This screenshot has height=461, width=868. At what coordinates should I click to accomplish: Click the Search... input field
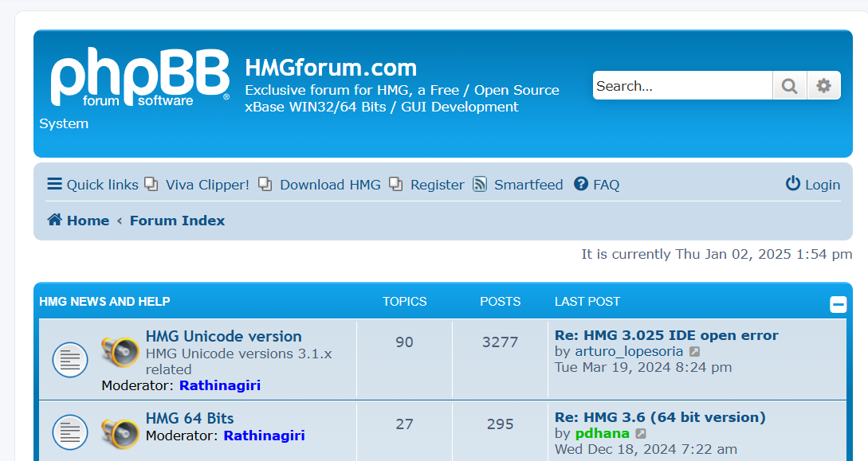tap(682, 86)
